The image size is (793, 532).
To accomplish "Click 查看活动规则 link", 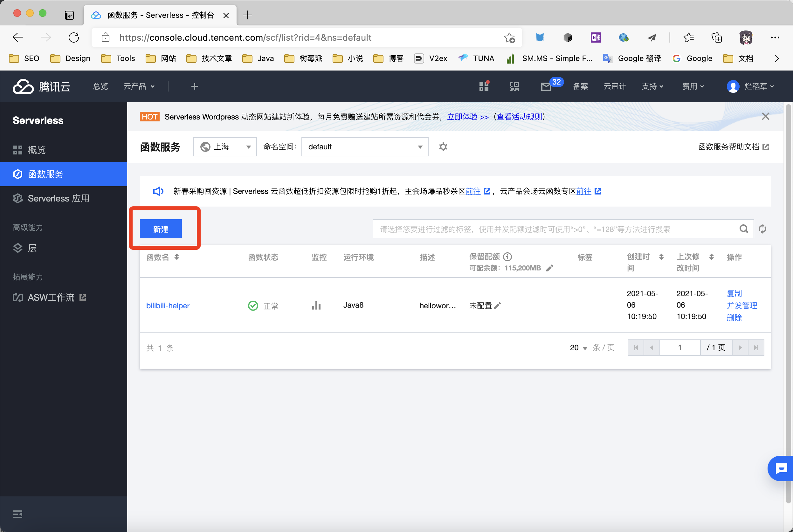I will pos(519,117).
